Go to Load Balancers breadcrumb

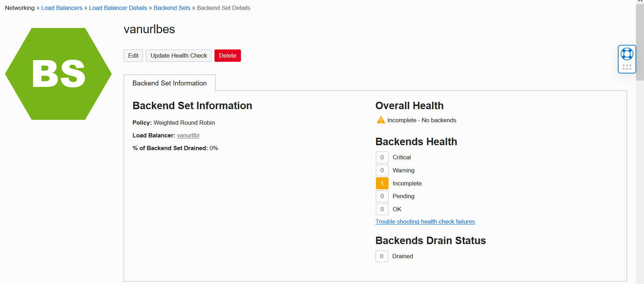(x=62, y=8)
